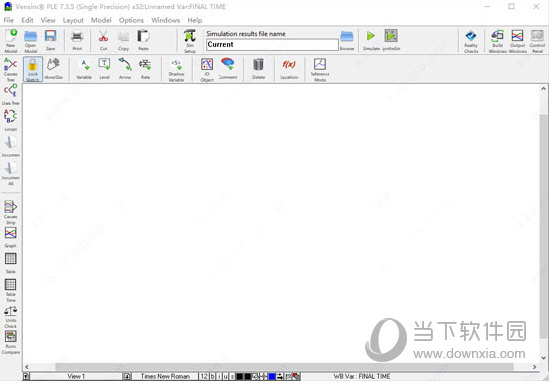
Task: Click next-view arrow beside View 1
Action: 127,376
